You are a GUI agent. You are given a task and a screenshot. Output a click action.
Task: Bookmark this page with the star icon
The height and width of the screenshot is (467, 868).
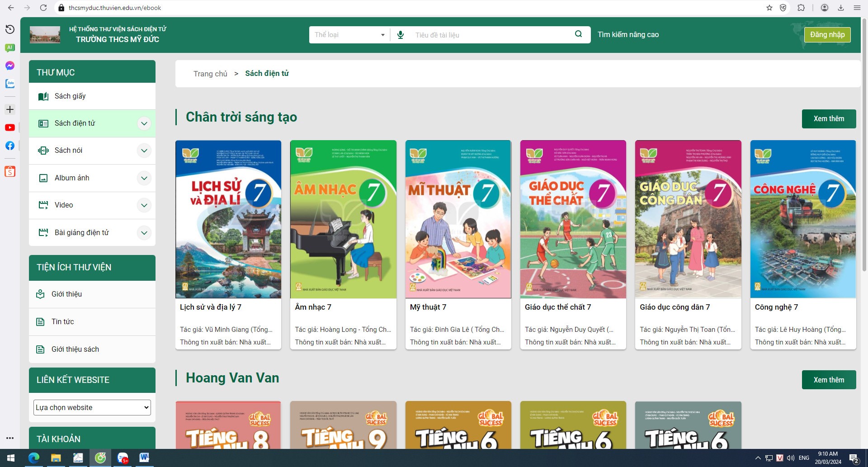tap(769, 8)
